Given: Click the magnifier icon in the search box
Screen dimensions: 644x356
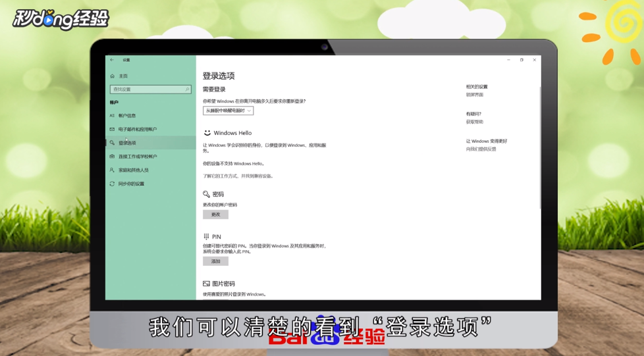Looking at the screenshot, I should [x=187, y=89].
